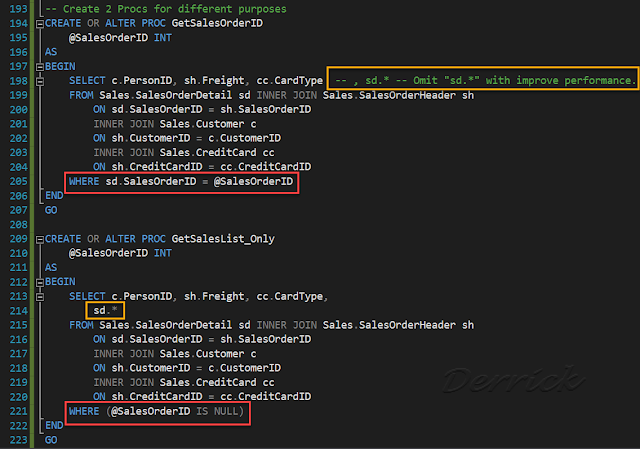Click 'sh.Freight' on line 198
This screenshot has width=640, height=449.
[x=214, y=80]
